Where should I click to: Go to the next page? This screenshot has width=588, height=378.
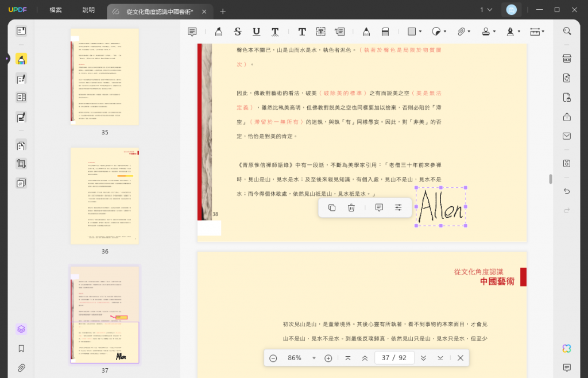pyautogui.click(x=423, y=358)
